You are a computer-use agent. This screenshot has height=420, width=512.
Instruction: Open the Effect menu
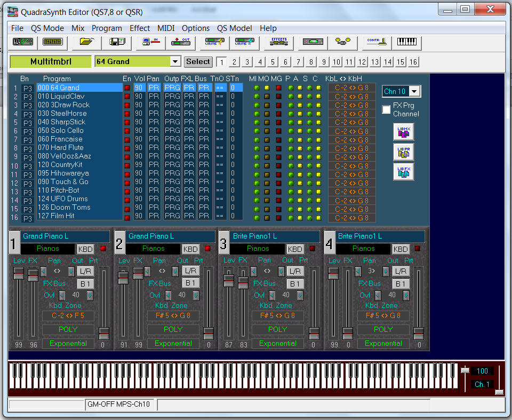point(140,28)
